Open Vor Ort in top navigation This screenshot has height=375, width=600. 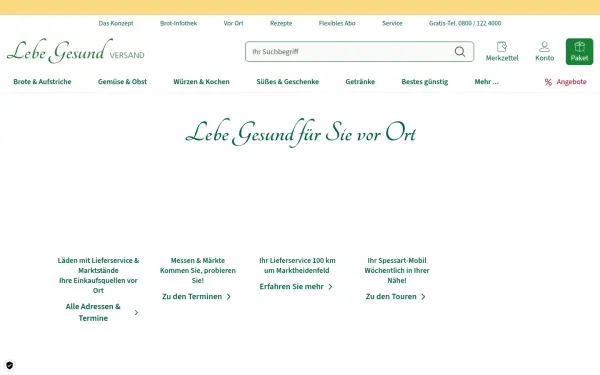click(233, 23)
